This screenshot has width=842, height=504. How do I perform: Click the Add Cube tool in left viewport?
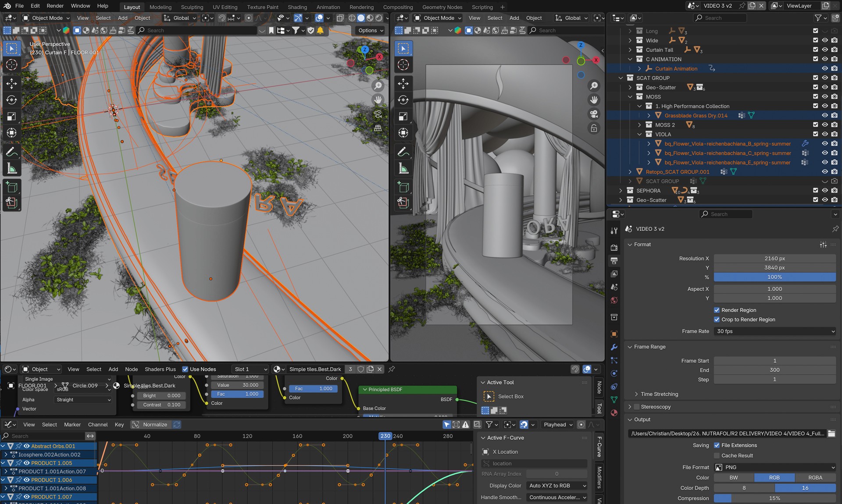[12, 188]
